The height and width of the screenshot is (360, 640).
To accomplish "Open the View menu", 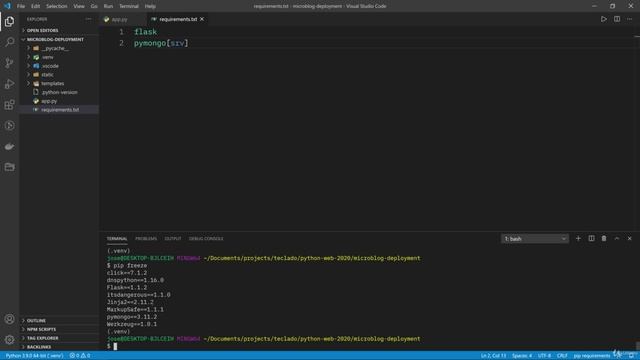I will coord(79,6).
